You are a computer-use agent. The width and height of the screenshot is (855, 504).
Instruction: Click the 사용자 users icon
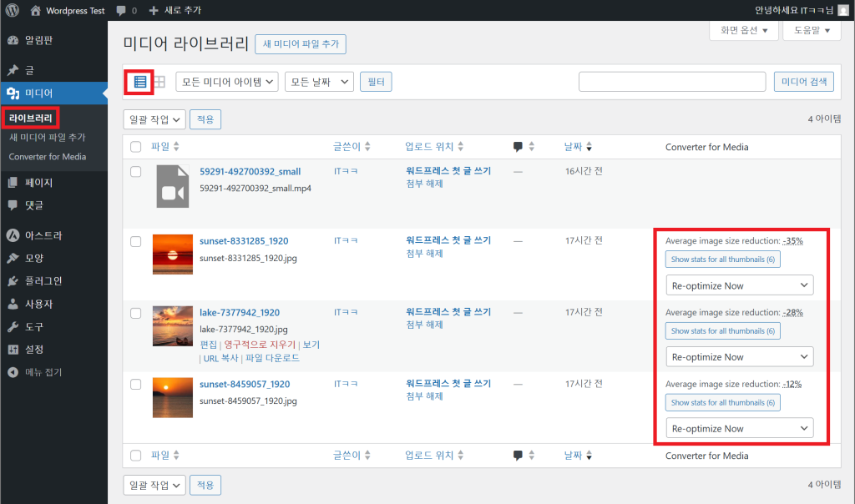tap(13, 304)
